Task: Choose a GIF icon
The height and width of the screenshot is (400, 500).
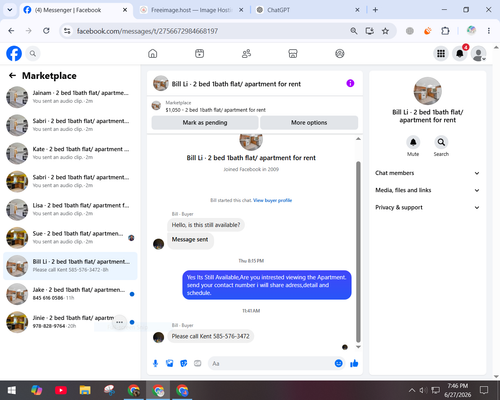Action: pos(198,363)
